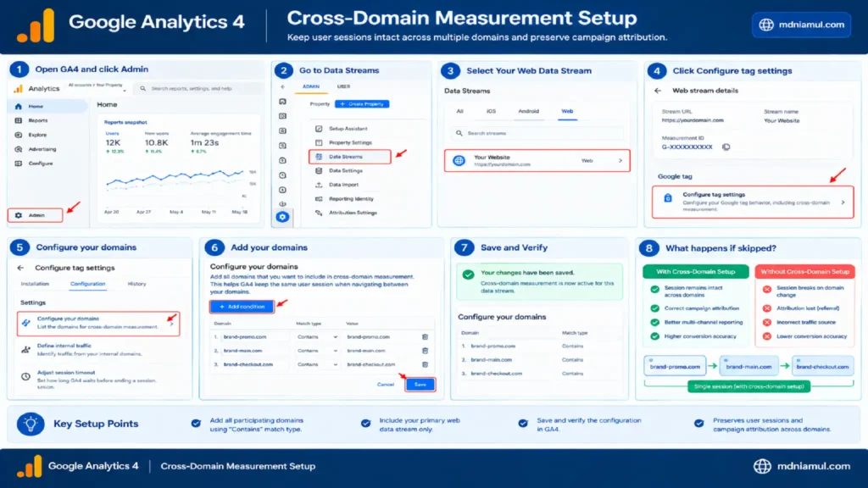Click the "10.8K" New users metric

[156, 142]
